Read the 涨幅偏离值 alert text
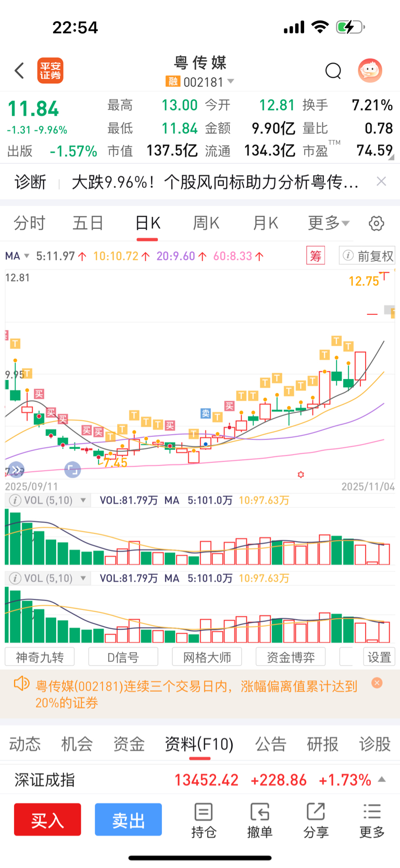The image size is (400, 868). click(x=196, y=694)
